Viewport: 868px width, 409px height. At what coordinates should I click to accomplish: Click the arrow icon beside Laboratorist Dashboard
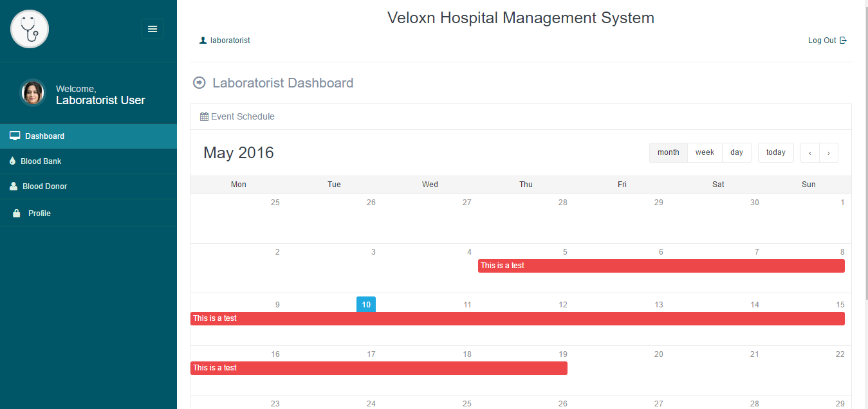pos(199,83)
